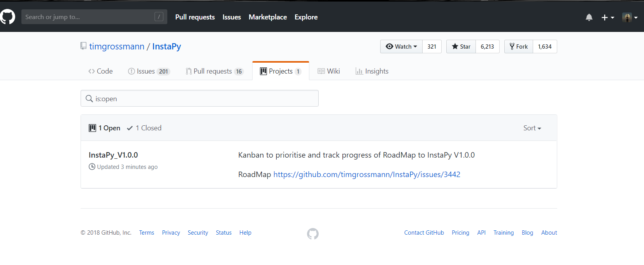The image size is (644, 265).
Task: Open the About footer link
Action: (549, 233)
